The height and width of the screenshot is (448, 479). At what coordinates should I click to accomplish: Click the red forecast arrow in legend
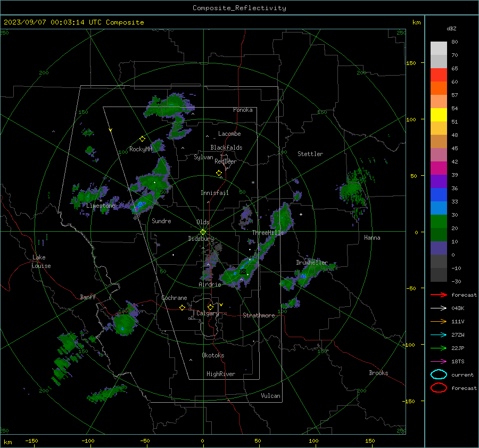coord(439,295)
